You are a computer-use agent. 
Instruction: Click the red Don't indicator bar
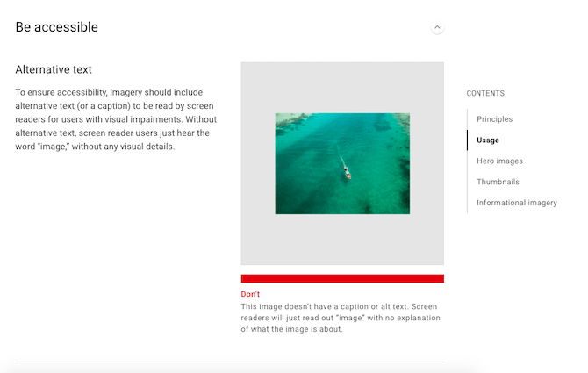tap(342, 278)
